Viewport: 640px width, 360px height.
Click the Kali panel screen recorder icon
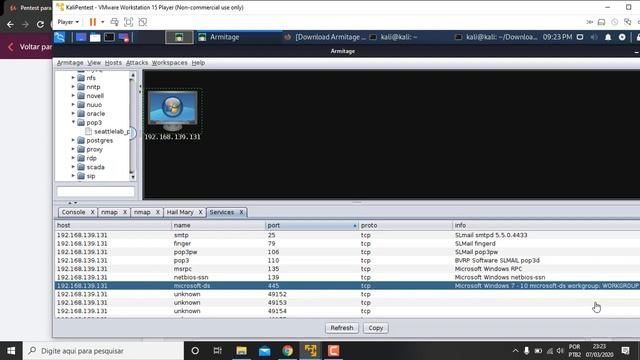[x=124, y=37]
